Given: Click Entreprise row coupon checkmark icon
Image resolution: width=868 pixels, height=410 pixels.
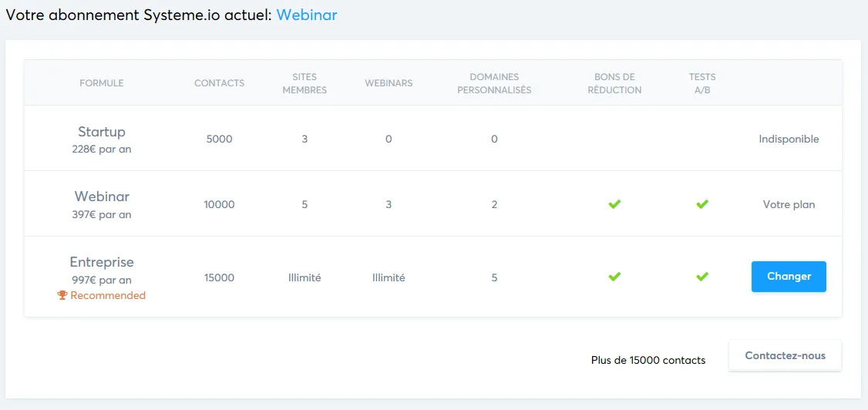Looking at the screenshot, I should click(x=614, y=277).
